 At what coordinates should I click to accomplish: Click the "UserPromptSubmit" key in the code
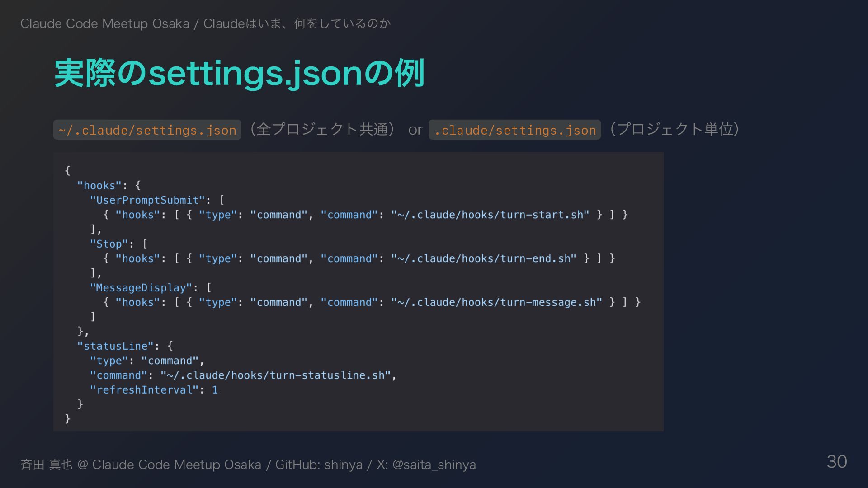coord(147,200)
